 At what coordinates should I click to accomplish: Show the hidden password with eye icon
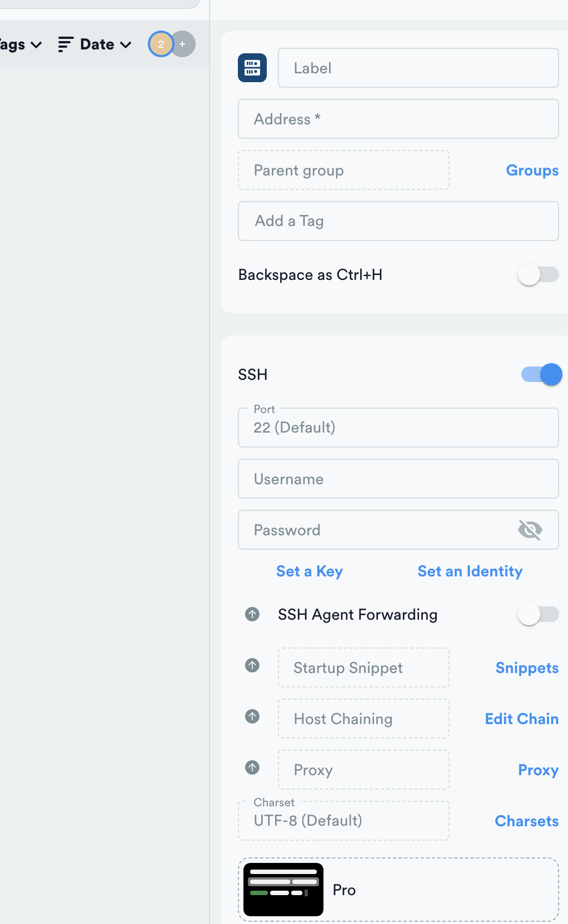530,530
